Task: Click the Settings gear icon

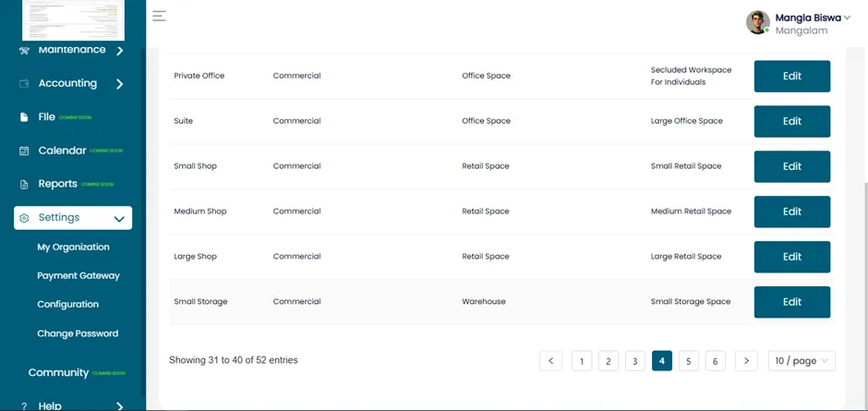Action: (x=24, y=218)
